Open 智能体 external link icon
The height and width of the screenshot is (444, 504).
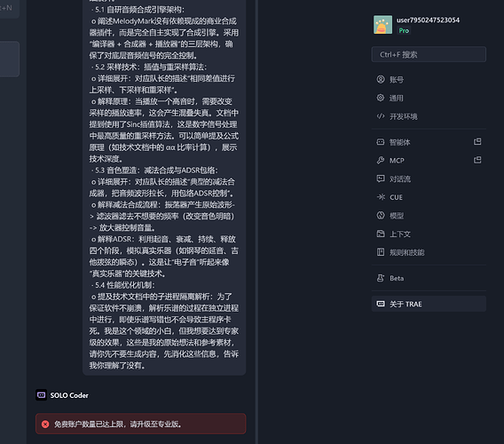(x=477, y=141)
